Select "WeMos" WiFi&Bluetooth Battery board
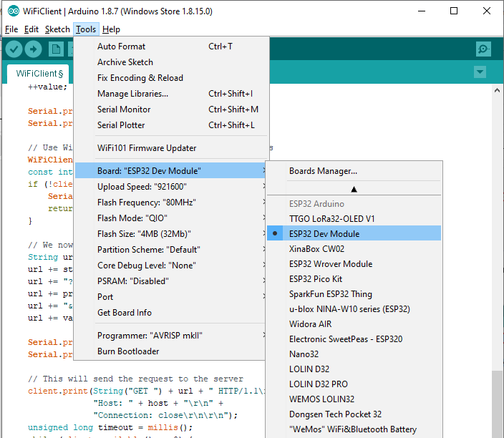 coord(354,429)
